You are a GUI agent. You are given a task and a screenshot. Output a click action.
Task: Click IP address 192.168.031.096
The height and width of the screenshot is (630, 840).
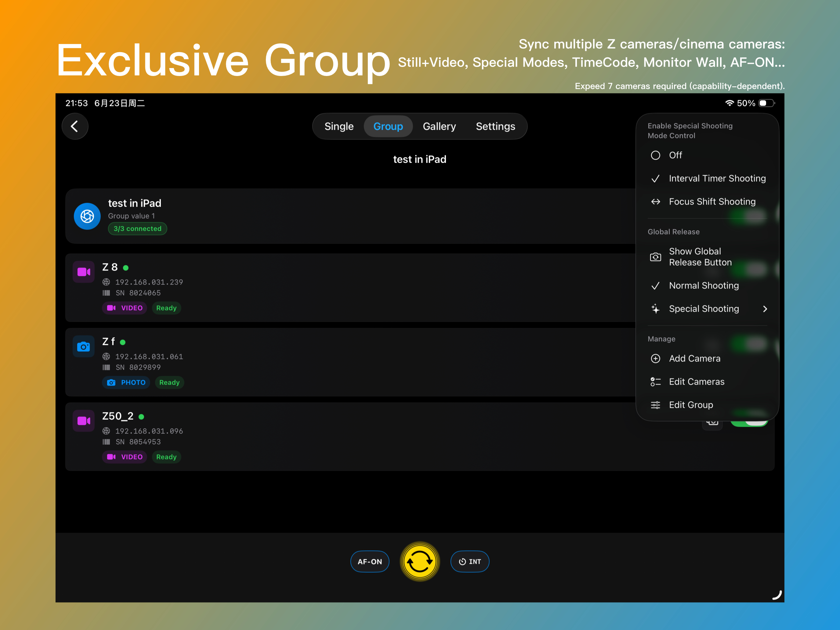[x=149, y=431]
